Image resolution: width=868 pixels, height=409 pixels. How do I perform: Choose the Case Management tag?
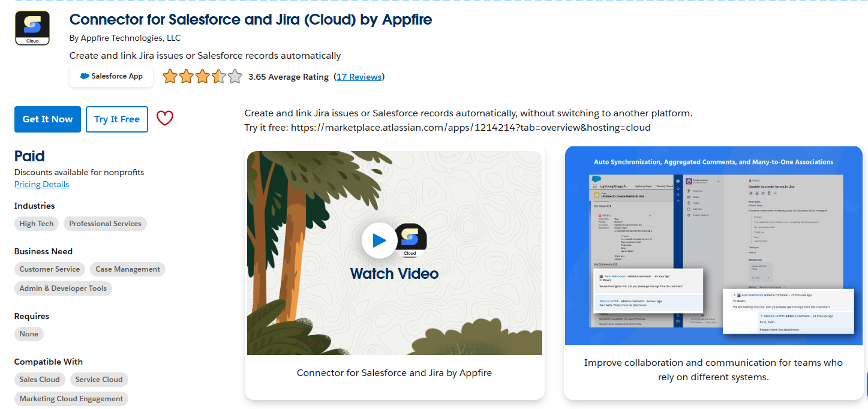click(x=128, y=269)
